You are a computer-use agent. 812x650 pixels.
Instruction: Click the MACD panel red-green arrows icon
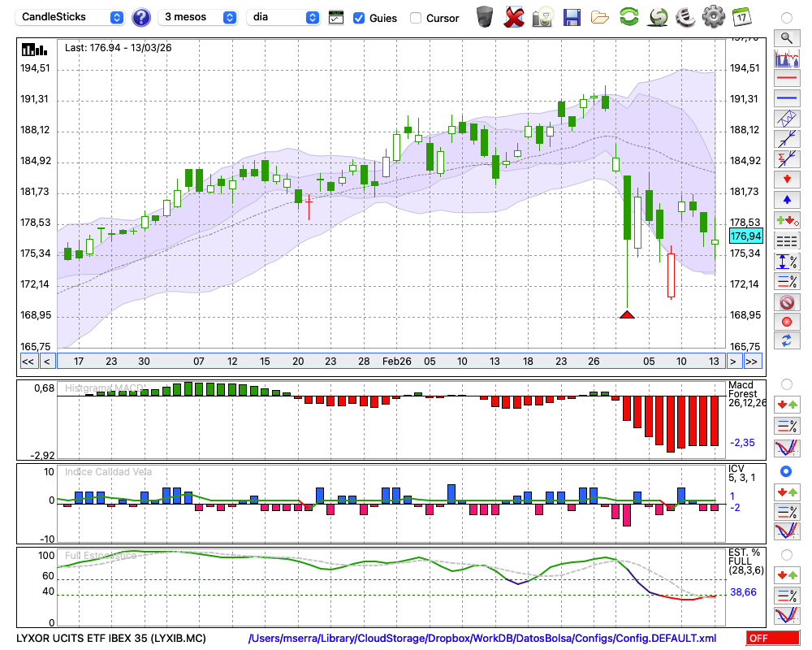(787, 405)
